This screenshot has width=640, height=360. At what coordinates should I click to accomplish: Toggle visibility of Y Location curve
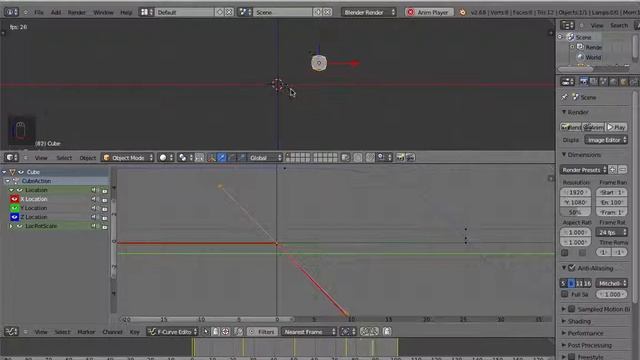pyautogui.click(x=15, y=208)
